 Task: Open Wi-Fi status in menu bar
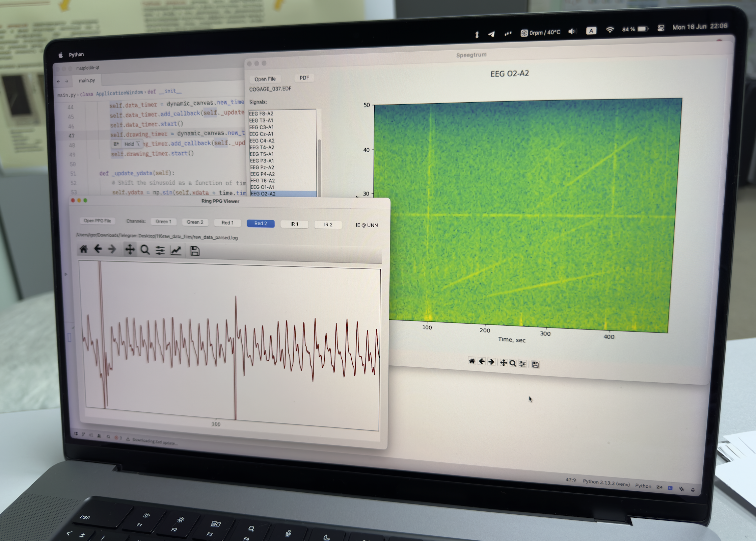tap(610, 30)
